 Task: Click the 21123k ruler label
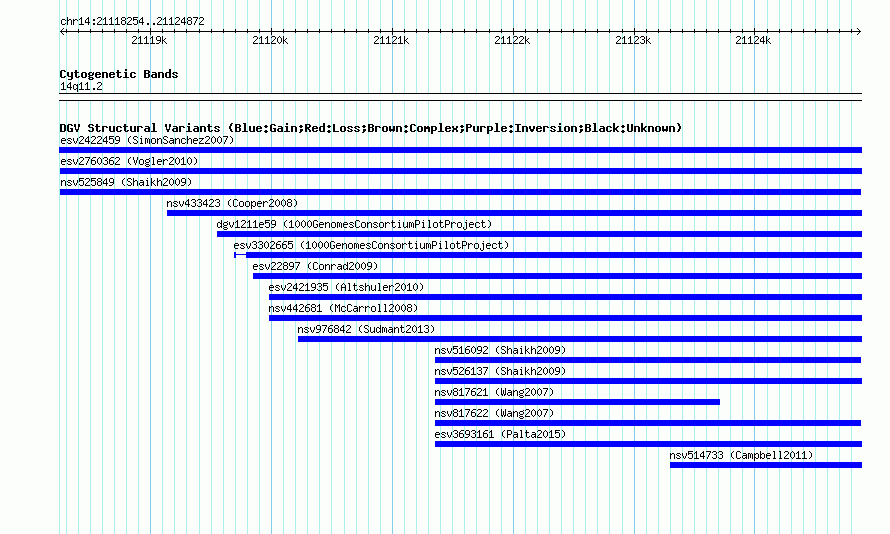(x=633, y=40)
